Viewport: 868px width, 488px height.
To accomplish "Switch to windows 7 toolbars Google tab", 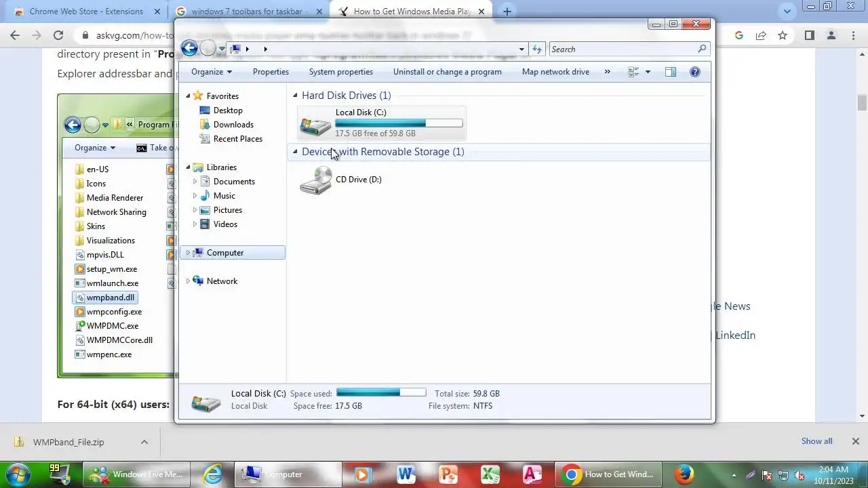I will [248, 12].
